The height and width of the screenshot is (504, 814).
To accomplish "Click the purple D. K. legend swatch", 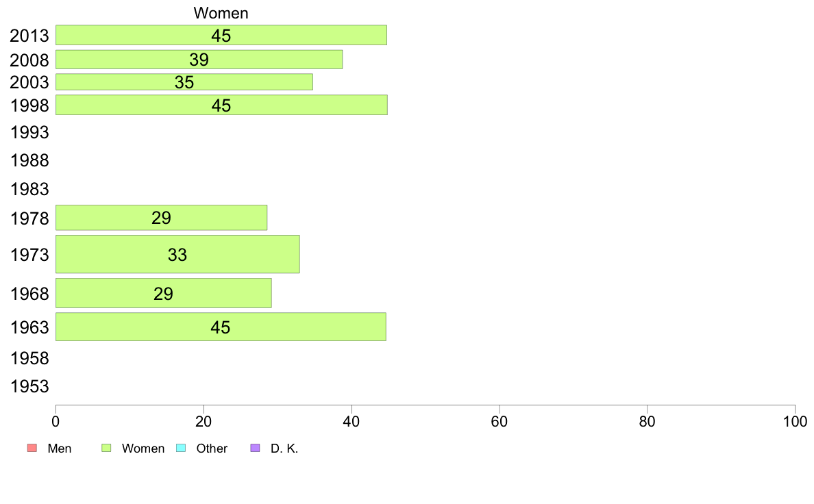I will click(255, 448).
